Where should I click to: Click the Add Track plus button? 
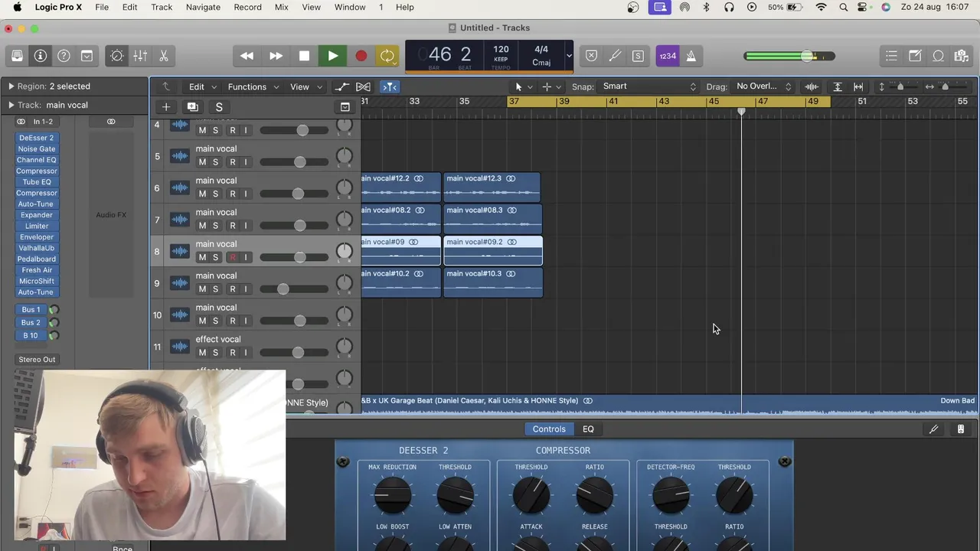(165, 107)
